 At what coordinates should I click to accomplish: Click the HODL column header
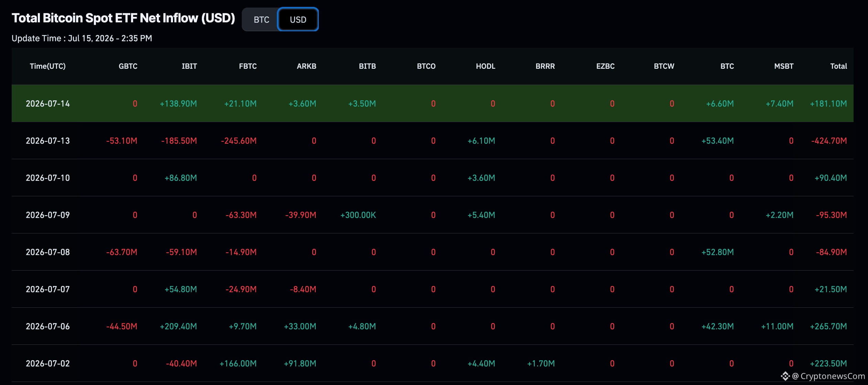486,66
